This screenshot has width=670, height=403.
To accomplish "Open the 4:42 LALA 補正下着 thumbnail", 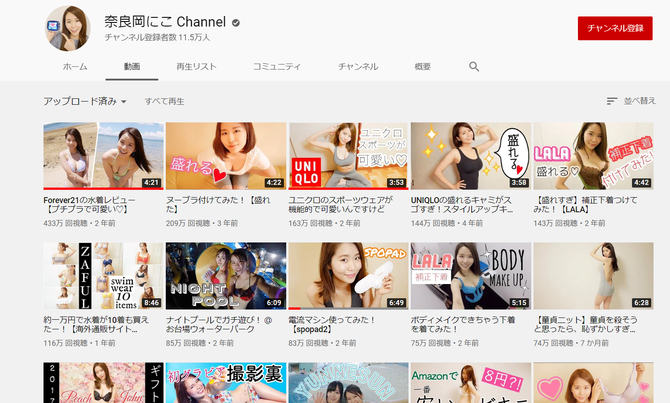I will point(594,156).
